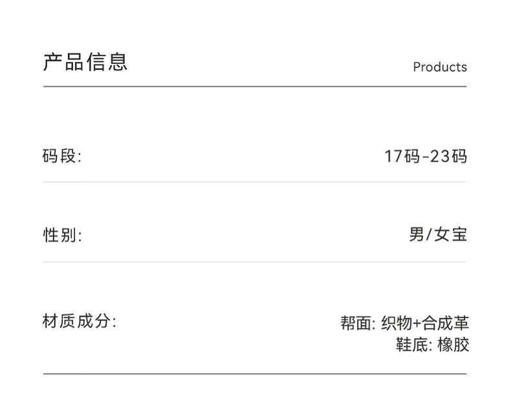Click the 17码-23码 size range value

pos(425,156)
